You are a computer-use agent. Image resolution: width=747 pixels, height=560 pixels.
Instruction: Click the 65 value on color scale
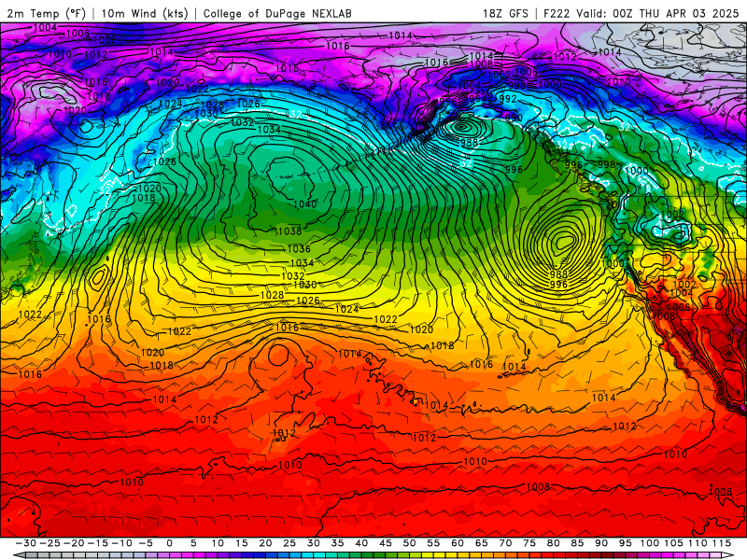[x=481, y=543]
